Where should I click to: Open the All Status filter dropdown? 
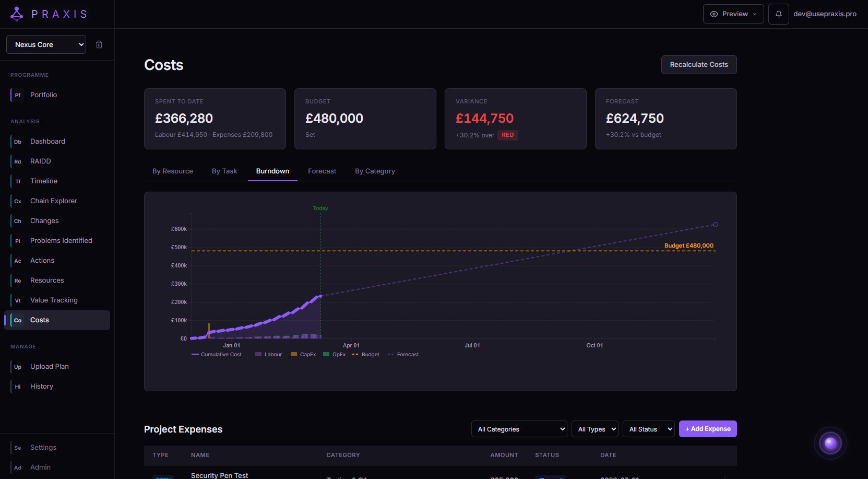tap(648, 429)
